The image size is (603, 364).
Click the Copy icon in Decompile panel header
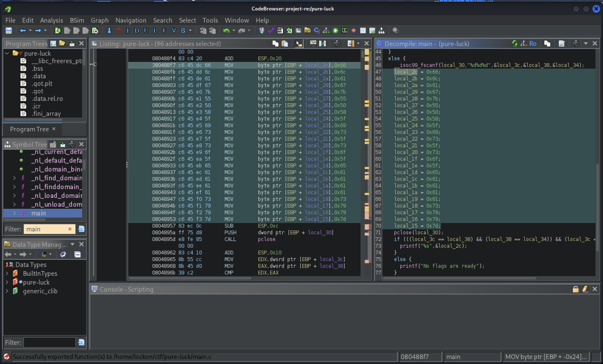[547, 44]
